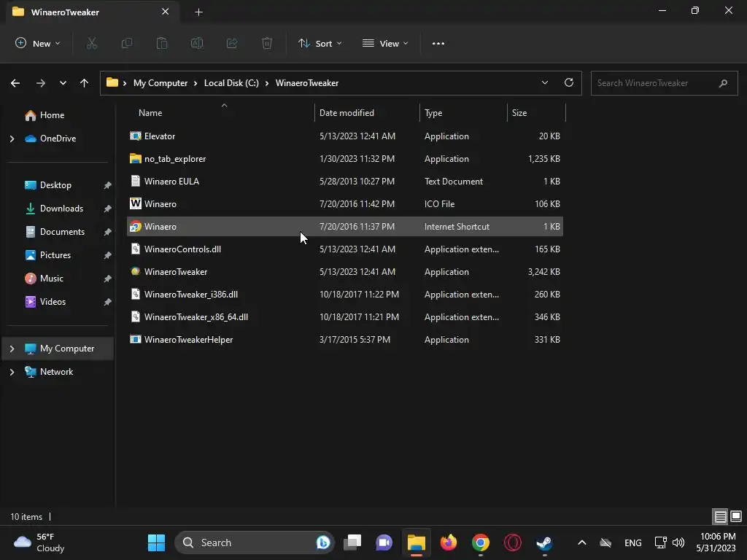747x560 pixels.
Task: Refresh the WinaeroTweaker folder view
Action: tap(569, 82)
